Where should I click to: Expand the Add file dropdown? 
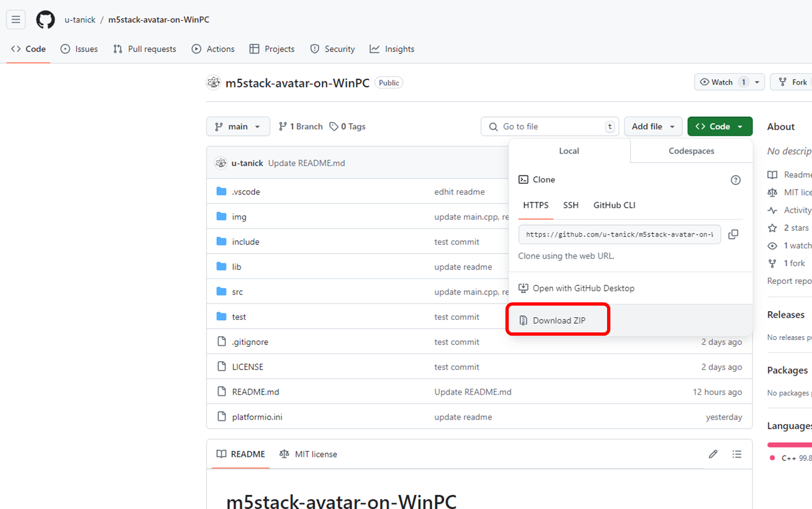[x=653, y=126]
